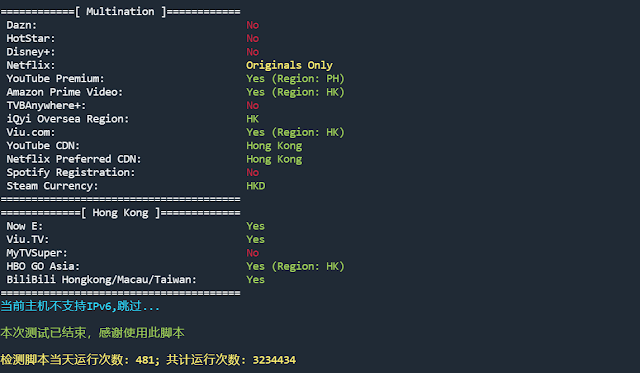Image resolution: width=640 pixels, height=373 pixels.
Task: Select the red No beside HotStar
Action: (253, 38)
